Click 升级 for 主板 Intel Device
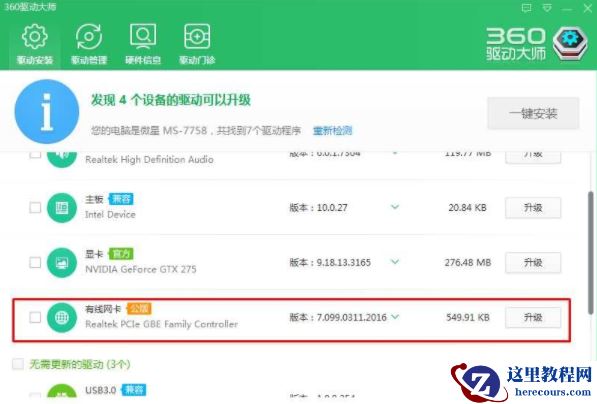Screen dimensions: 597x404 533,208
